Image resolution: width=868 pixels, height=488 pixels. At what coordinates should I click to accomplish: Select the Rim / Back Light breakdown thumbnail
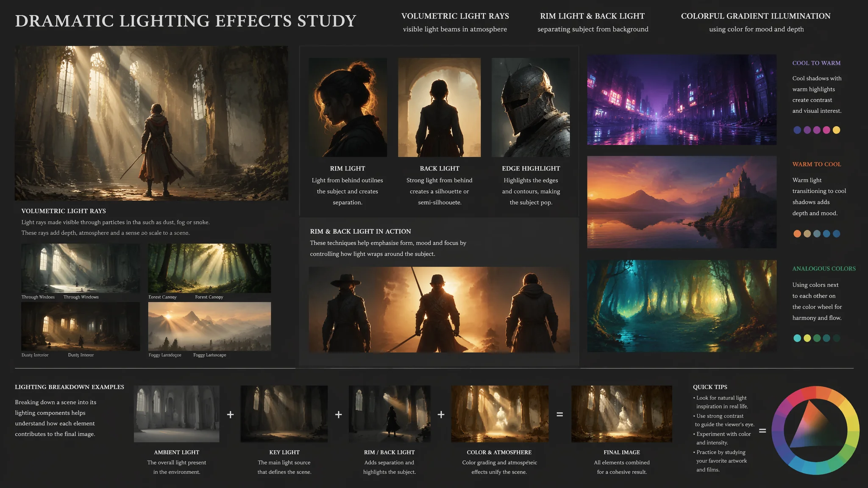(389, 414)
